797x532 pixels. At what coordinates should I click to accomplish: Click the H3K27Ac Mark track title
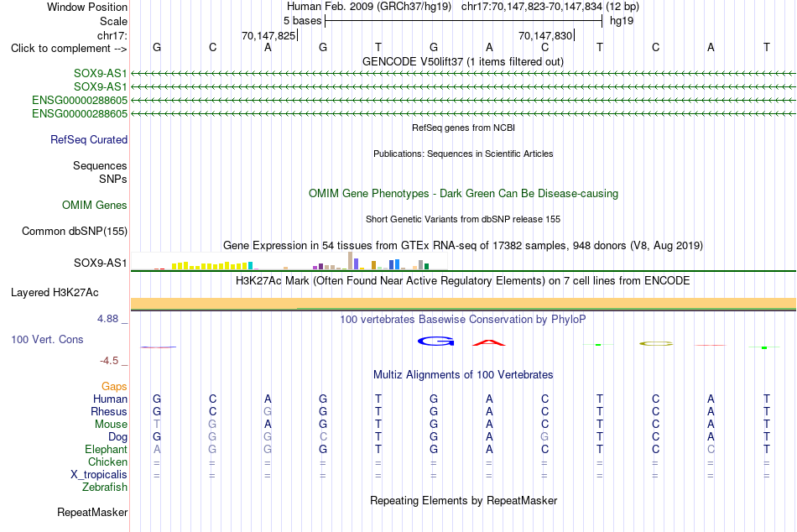click(462, 281)
